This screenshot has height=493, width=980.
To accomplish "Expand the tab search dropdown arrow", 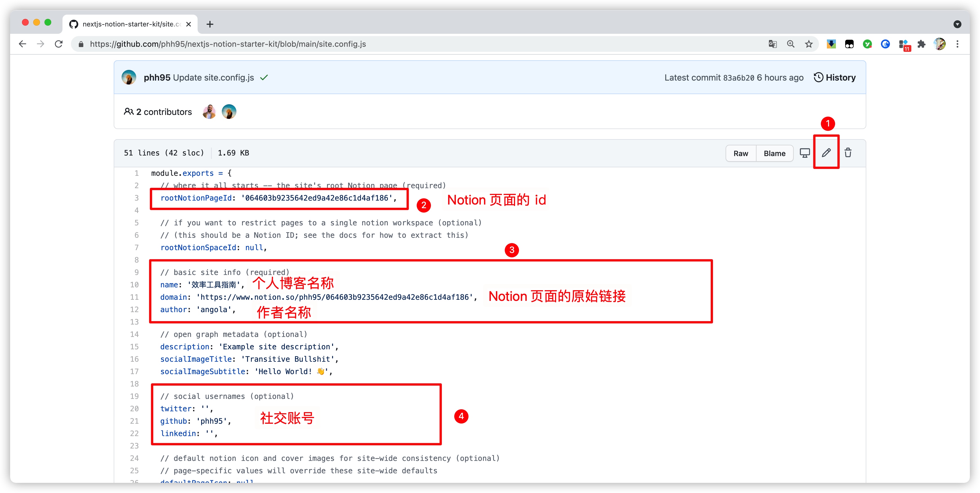I will tap(957, 24).
